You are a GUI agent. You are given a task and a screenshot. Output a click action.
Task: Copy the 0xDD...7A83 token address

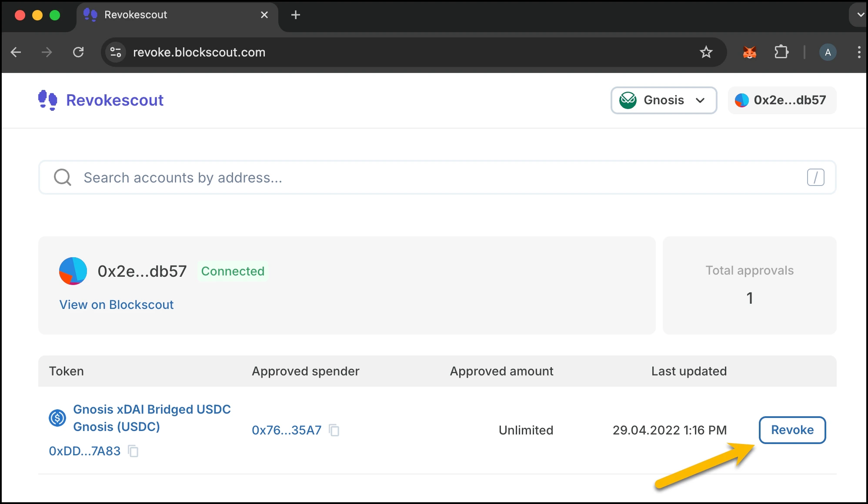pyautogui.click(x=133, y=451)
